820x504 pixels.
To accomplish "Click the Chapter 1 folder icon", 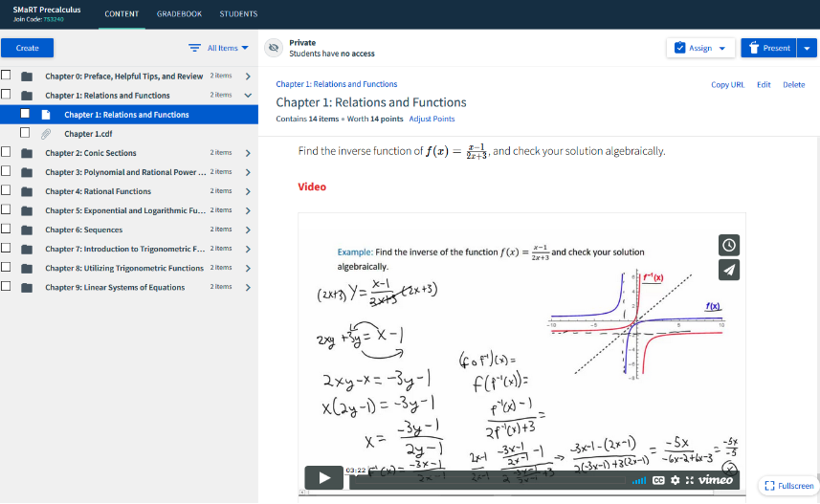I will tap(27, 96).
